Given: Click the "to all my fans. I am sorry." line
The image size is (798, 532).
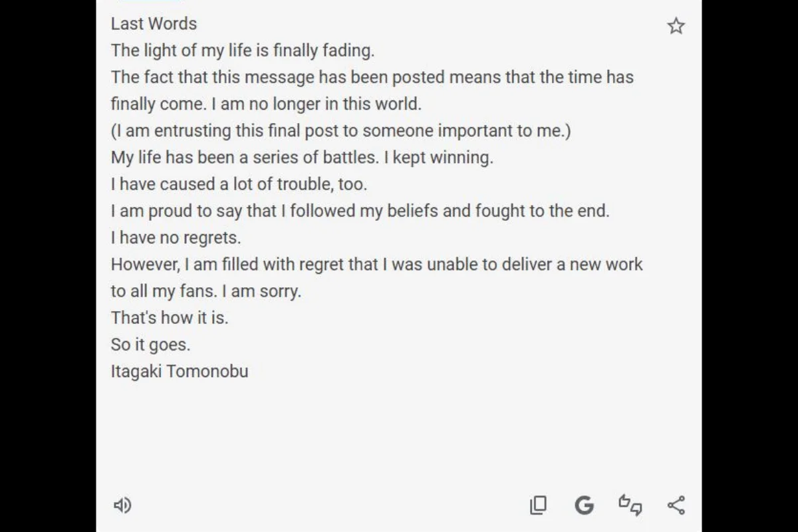Looking at the screenshot, I should 205,291.
